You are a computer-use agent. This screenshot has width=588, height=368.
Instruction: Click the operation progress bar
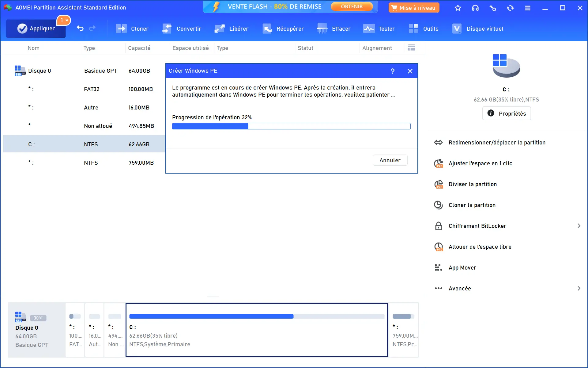click(291, 126)
